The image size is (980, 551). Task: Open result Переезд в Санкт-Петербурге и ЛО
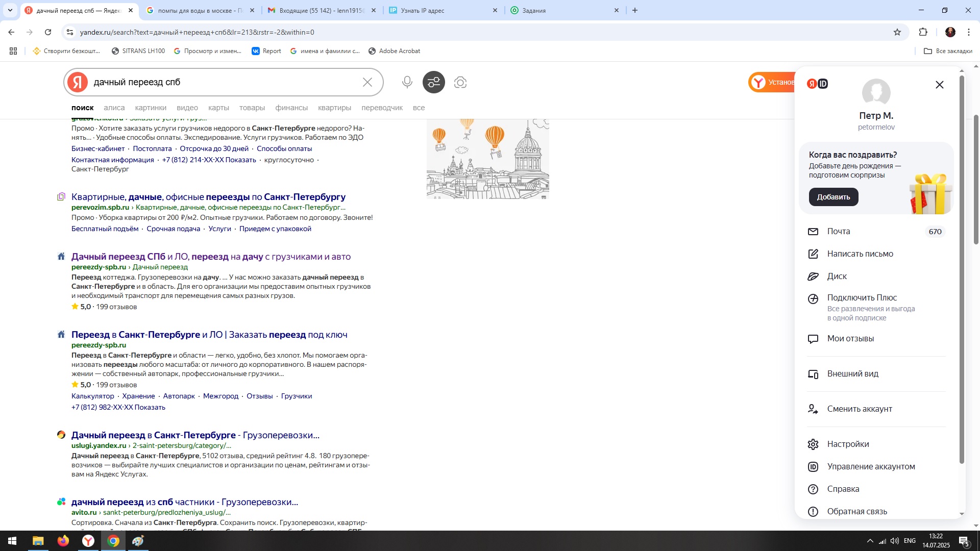[x=209, y=335]
